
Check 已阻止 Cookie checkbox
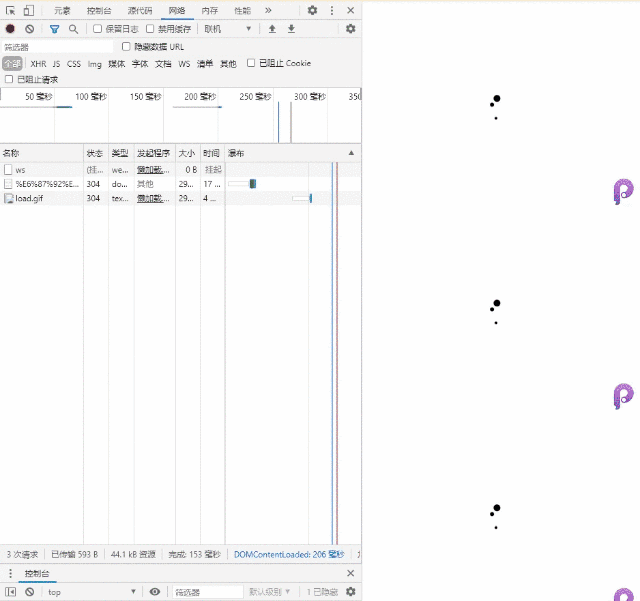click(x=251, y=63)
